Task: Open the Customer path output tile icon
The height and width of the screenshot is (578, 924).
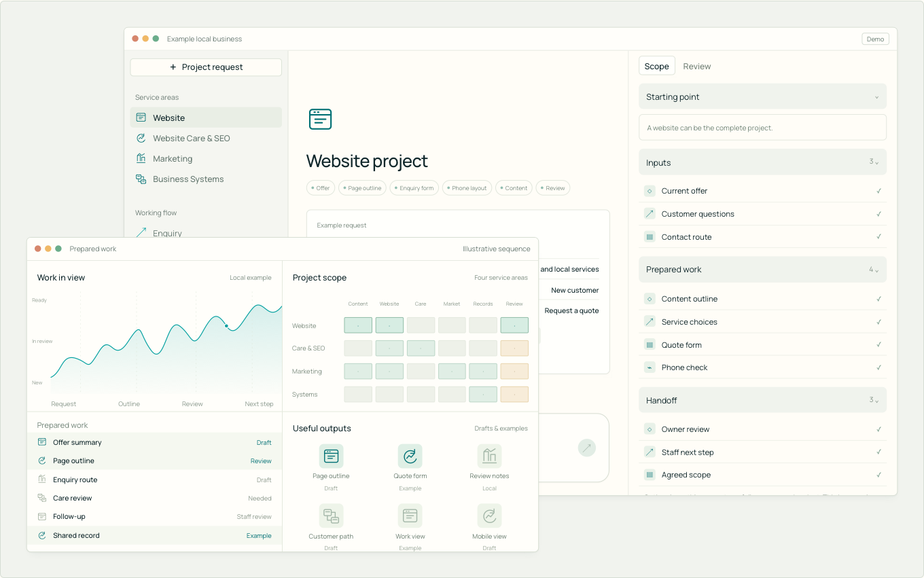Action: (x=331, y=516)
